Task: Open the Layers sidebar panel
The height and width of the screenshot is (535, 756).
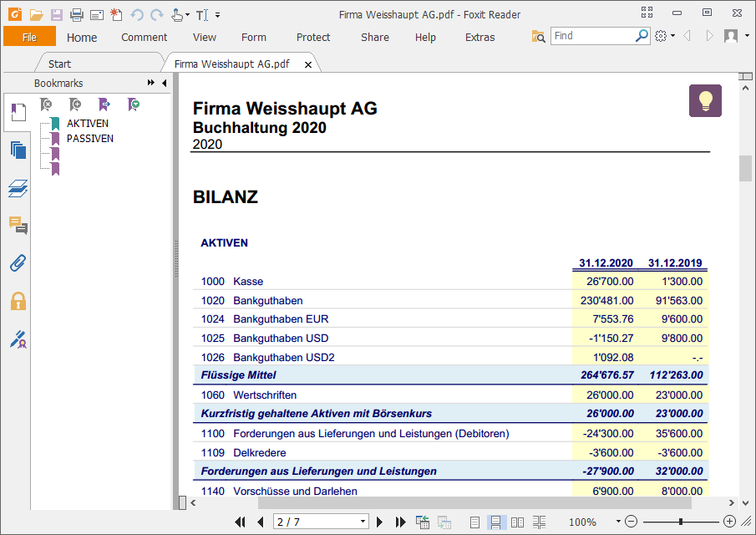Action: (18, 188)
